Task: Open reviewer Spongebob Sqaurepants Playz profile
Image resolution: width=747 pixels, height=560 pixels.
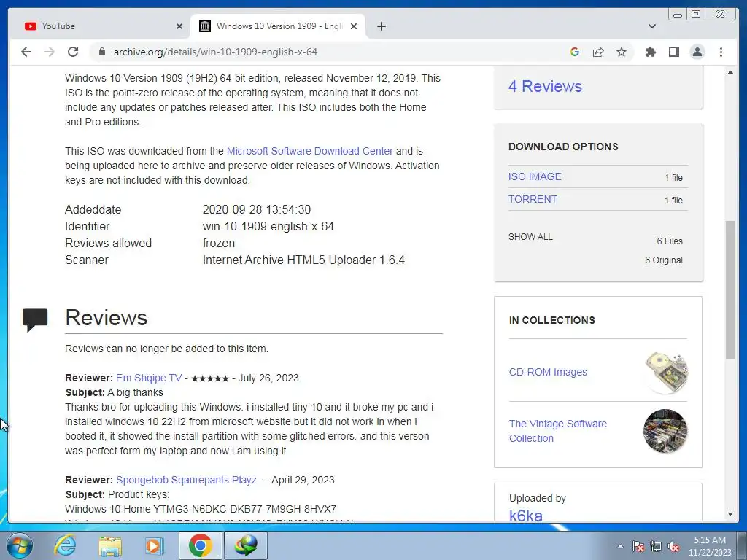Action: coord(186,480)
